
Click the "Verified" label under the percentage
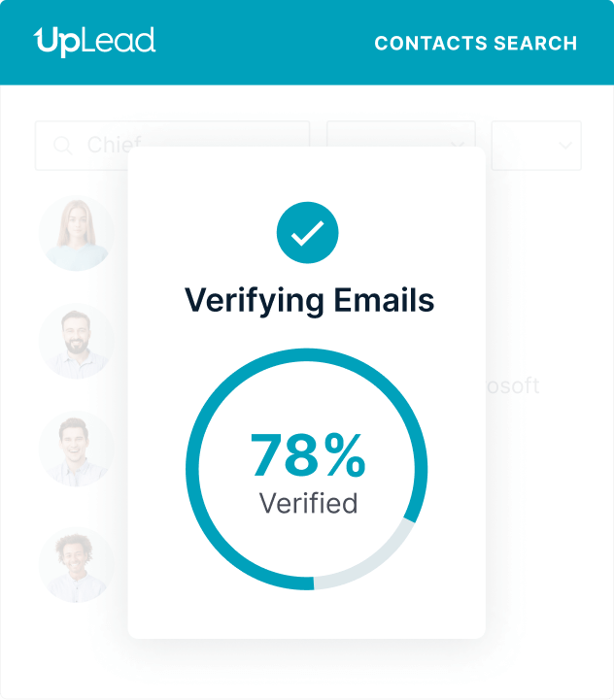click(x=308, y=504)
